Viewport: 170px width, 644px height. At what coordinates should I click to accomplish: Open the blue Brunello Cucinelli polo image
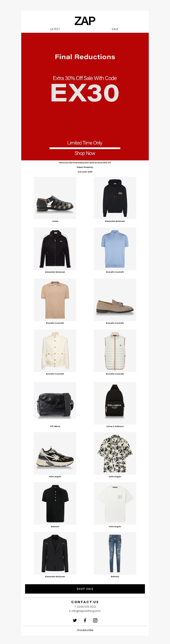click(x=115, y=249)
